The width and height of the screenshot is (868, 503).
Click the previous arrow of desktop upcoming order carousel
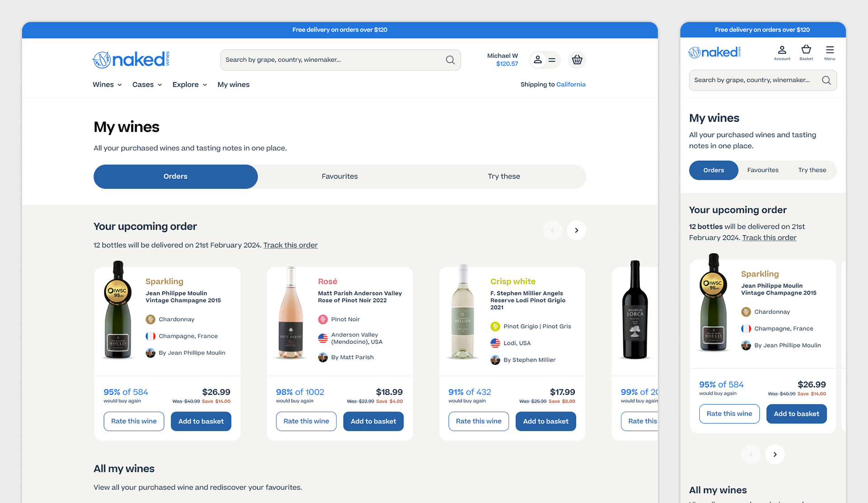pyautogui.click(x=552, y=230)
